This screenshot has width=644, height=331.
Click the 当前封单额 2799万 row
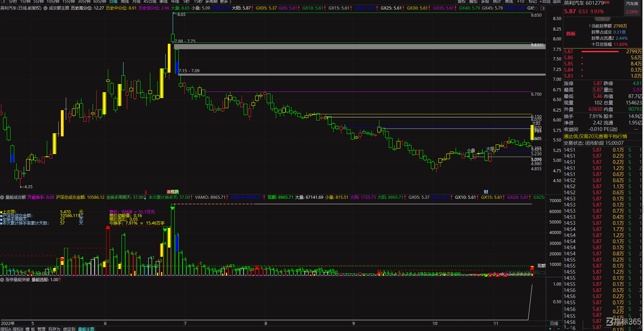tap(608, 26)
